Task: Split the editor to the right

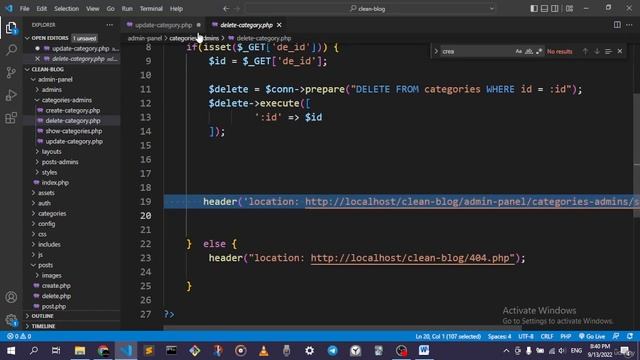Action: point(617,25)
